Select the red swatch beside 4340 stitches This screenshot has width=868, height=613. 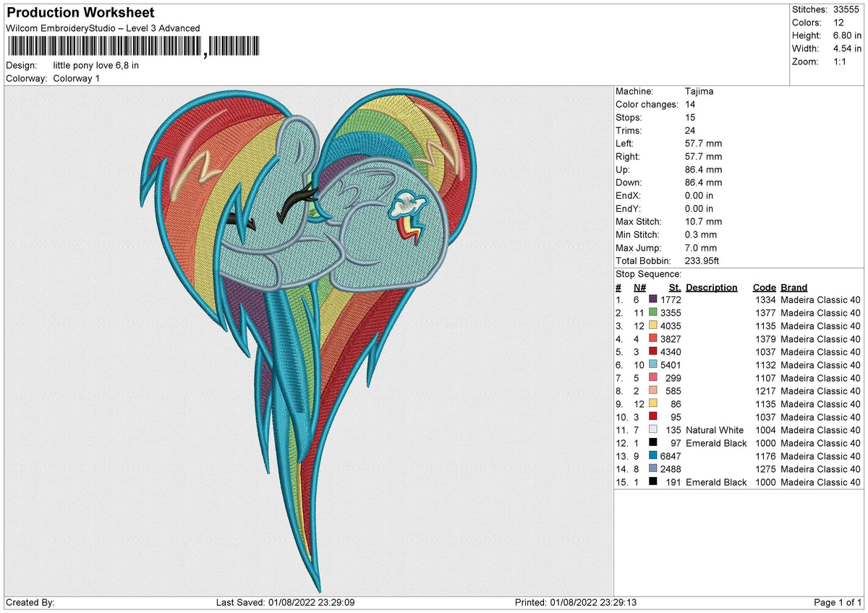coord(653,351)
